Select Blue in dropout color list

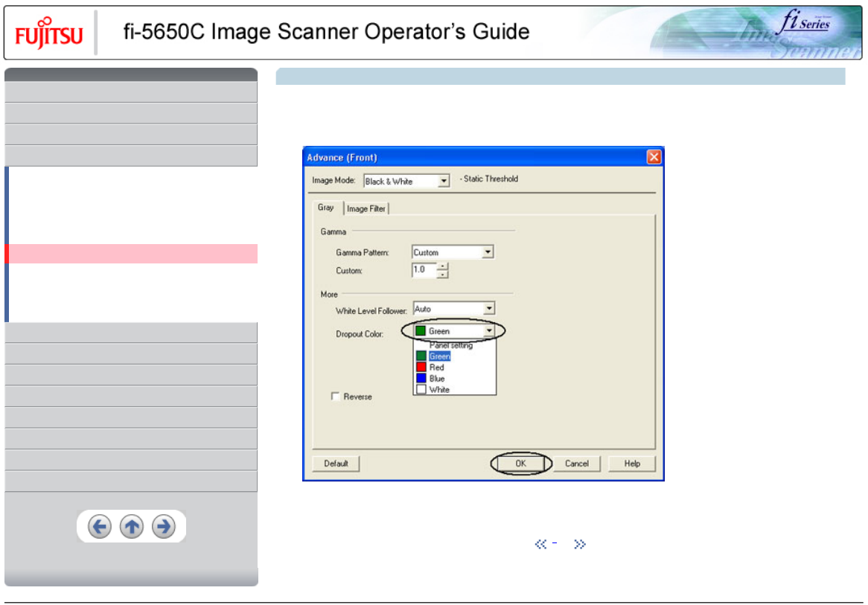[x=455, y=379]
